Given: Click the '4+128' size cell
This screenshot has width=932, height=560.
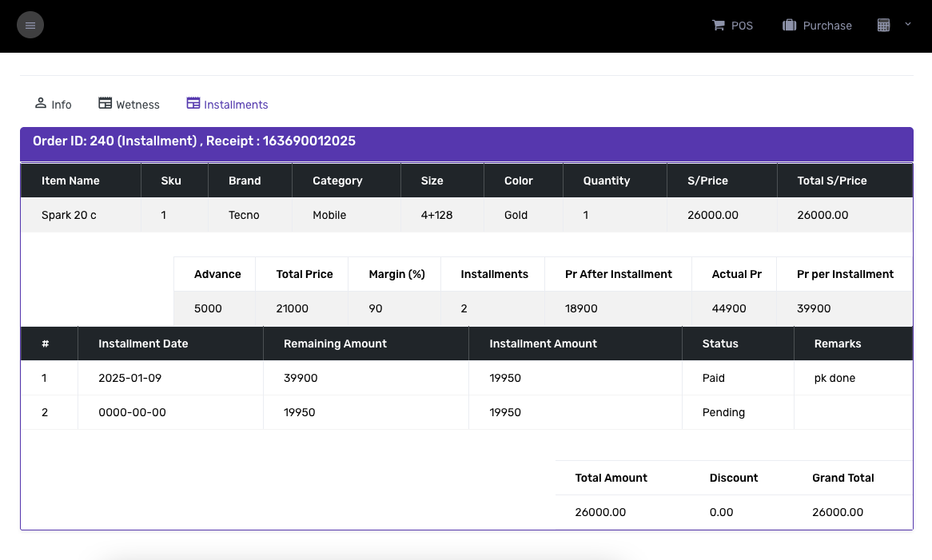Looking at the screenshot, I should 442,215.
